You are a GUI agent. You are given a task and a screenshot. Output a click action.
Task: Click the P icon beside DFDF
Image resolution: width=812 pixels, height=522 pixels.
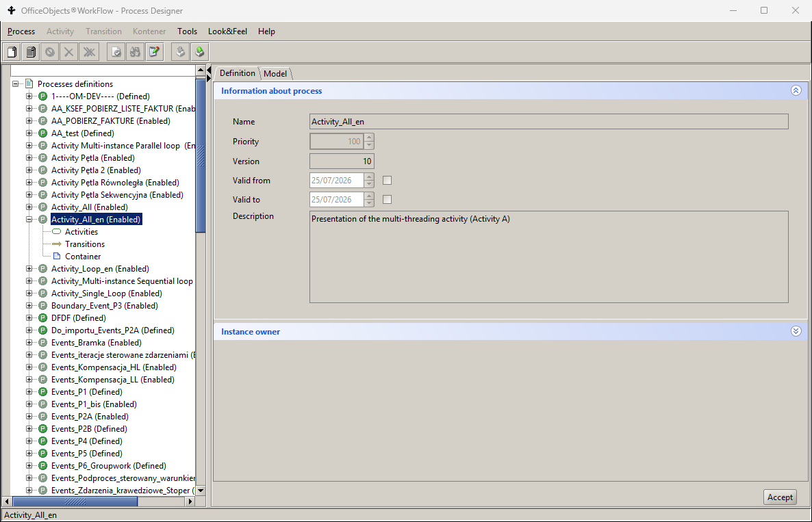tap(43, 317)
